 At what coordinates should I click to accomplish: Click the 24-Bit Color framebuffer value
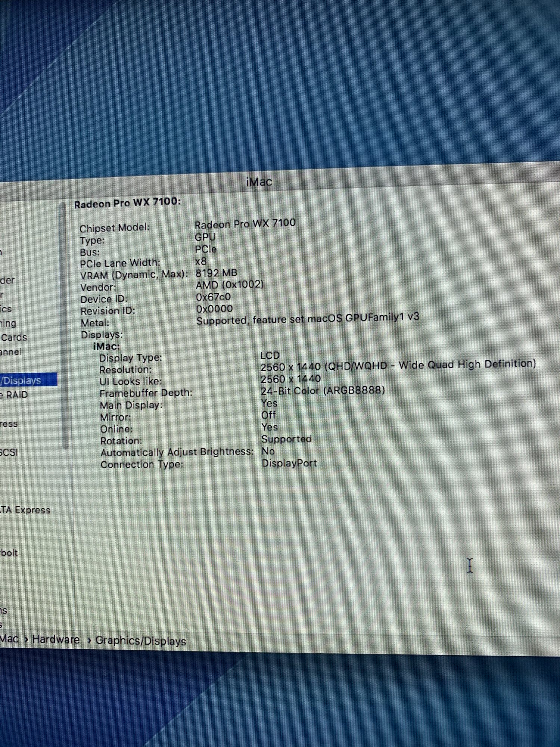click(323, 391)
